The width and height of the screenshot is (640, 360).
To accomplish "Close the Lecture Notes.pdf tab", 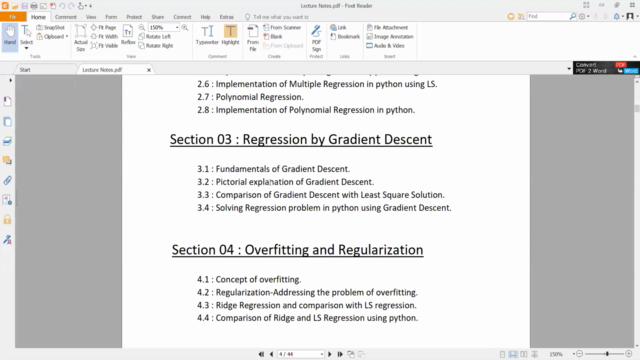I will (x=149, y=70).
